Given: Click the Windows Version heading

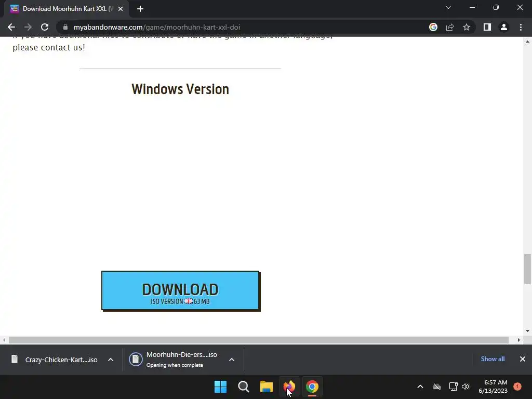Looking at the screenshot, I should point(180,89).
